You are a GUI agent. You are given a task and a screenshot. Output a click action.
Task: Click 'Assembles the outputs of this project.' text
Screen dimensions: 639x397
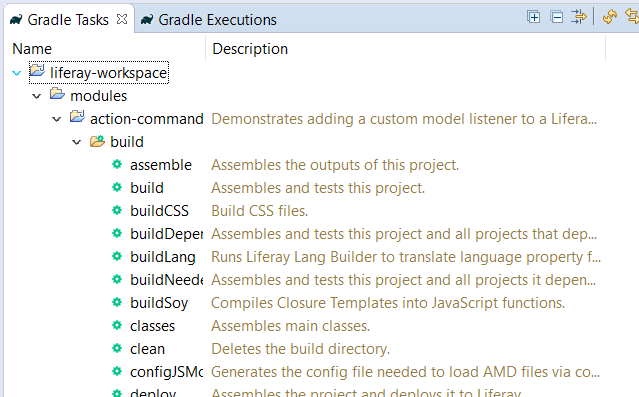(335, 165)
